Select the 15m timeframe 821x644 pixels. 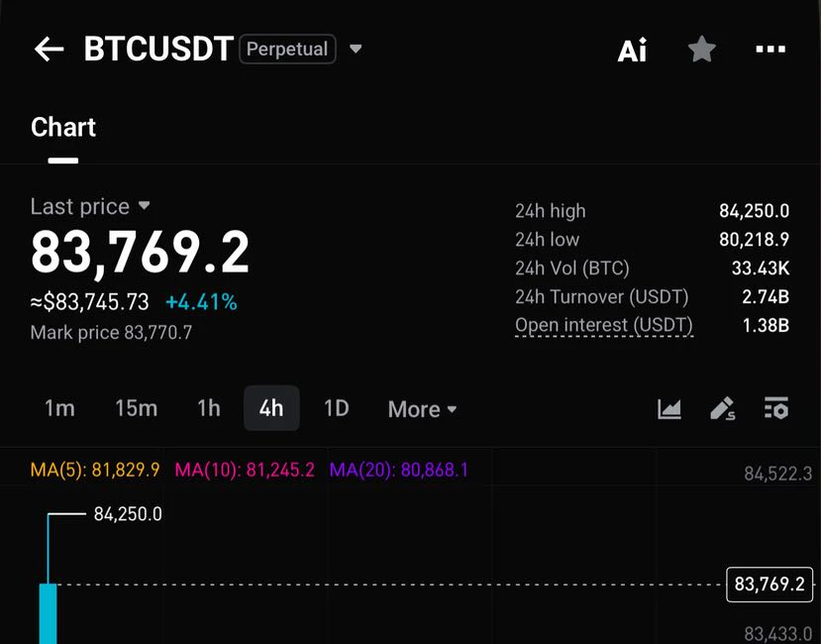click(136, 409)
